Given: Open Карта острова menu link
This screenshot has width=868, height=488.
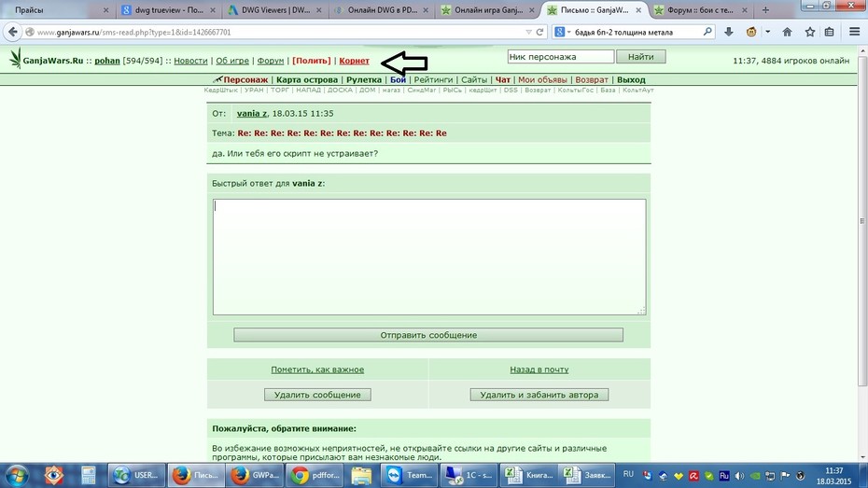Looking at the screenshot, I should 307,79.
